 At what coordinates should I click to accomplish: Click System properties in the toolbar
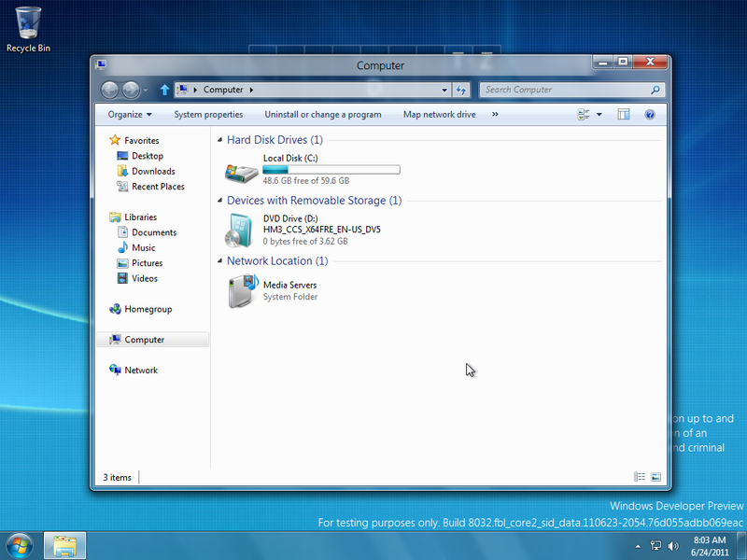coord(208,115)
